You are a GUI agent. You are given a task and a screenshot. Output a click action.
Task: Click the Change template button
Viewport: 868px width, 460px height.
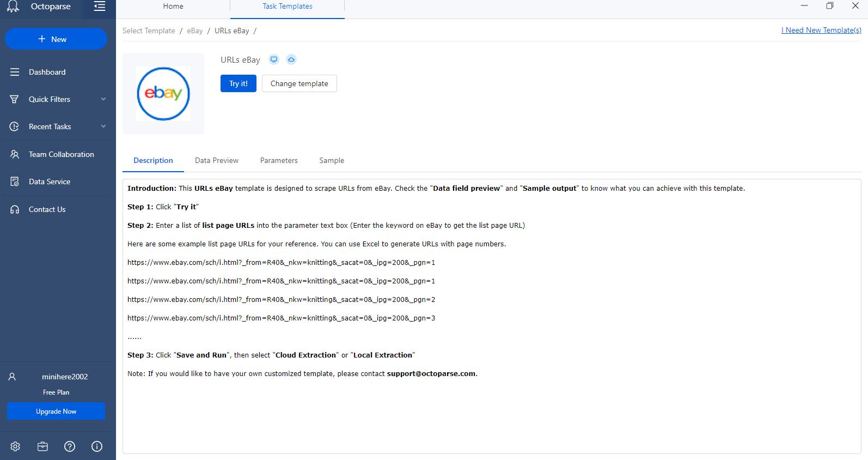coord(299,83)
